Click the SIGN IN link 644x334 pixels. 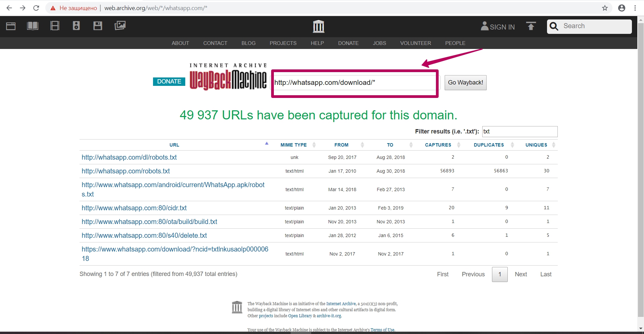click(x=502, y=27)
